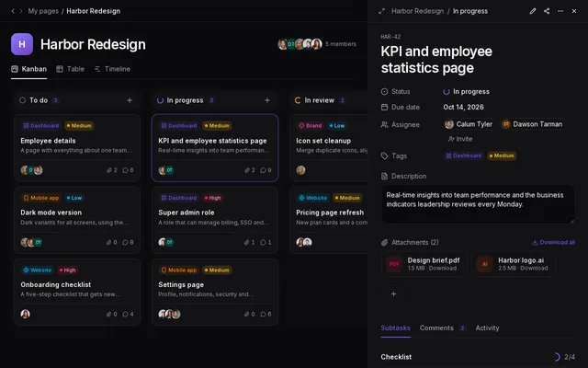Click the back navigation arrow

pos(13,11)
